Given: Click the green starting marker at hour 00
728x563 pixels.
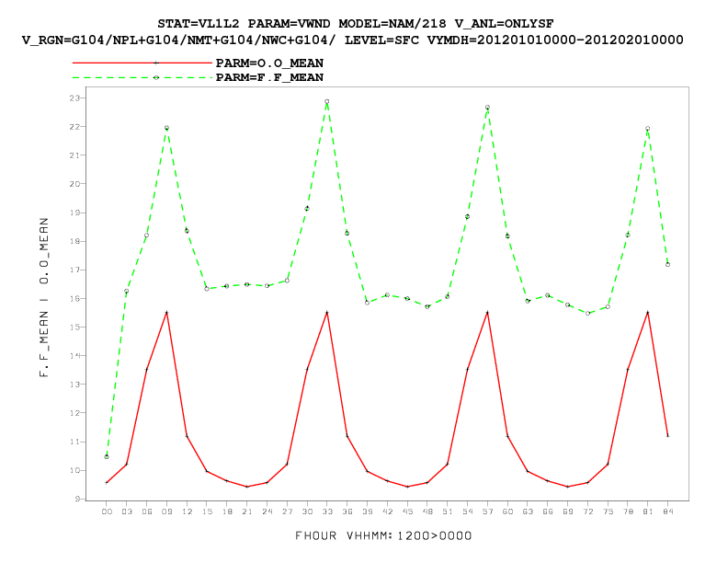Looking at the screenshot, I should click(107, 456).
